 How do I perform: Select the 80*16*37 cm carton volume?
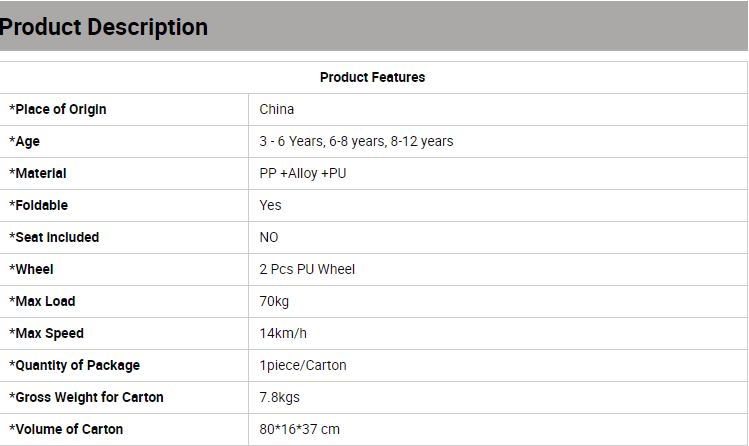[x=300, y=429]
